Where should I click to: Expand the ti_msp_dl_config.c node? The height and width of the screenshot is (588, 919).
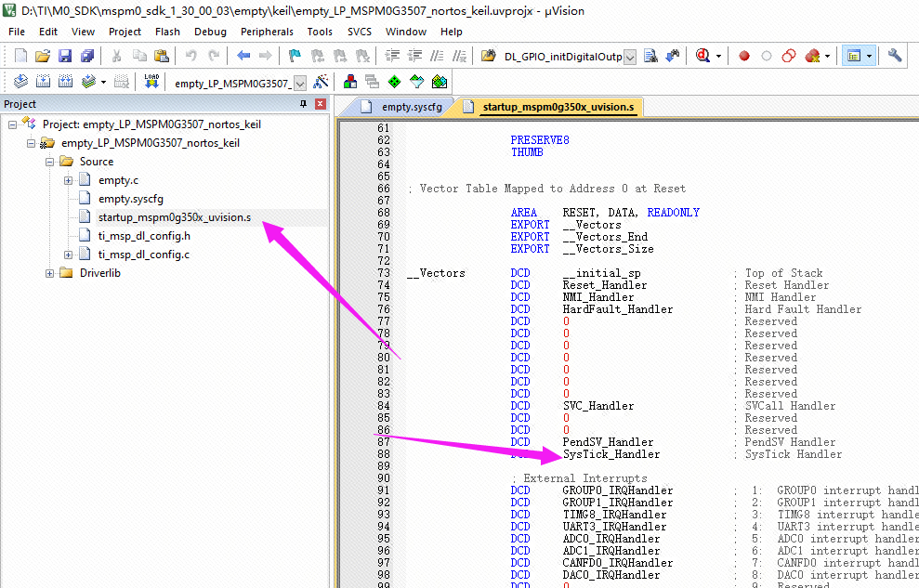coord(69,255)
